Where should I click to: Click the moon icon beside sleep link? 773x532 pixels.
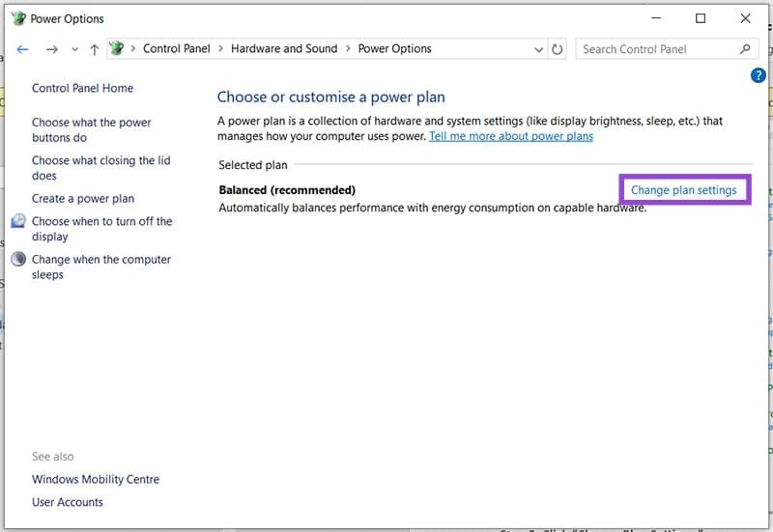click(18, 260)
